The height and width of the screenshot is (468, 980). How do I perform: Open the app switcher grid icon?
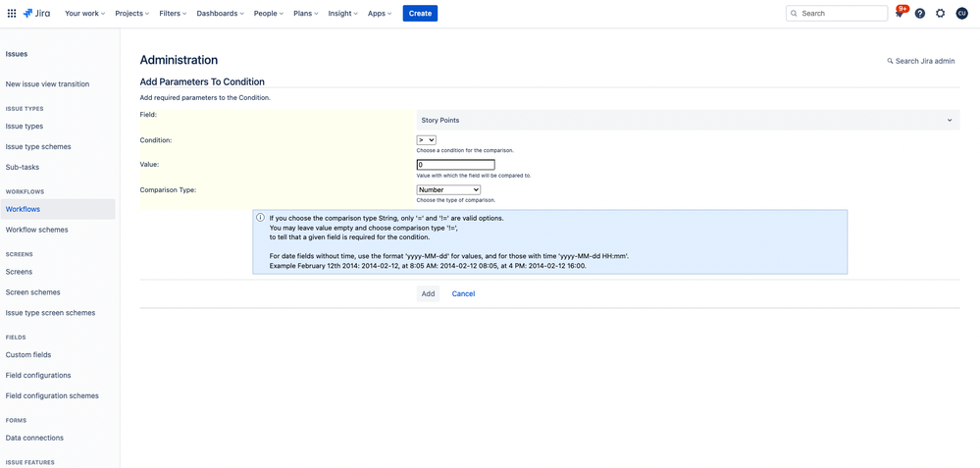click(12, 13)
